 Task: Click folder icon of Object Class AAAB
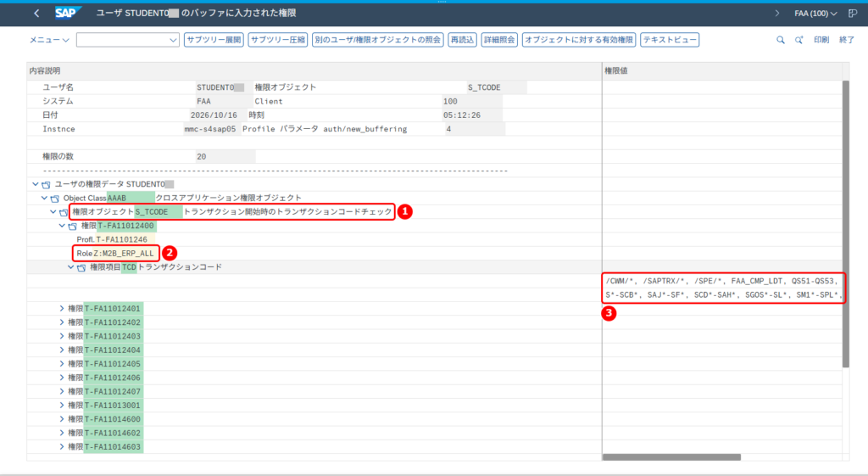point(55,199)
